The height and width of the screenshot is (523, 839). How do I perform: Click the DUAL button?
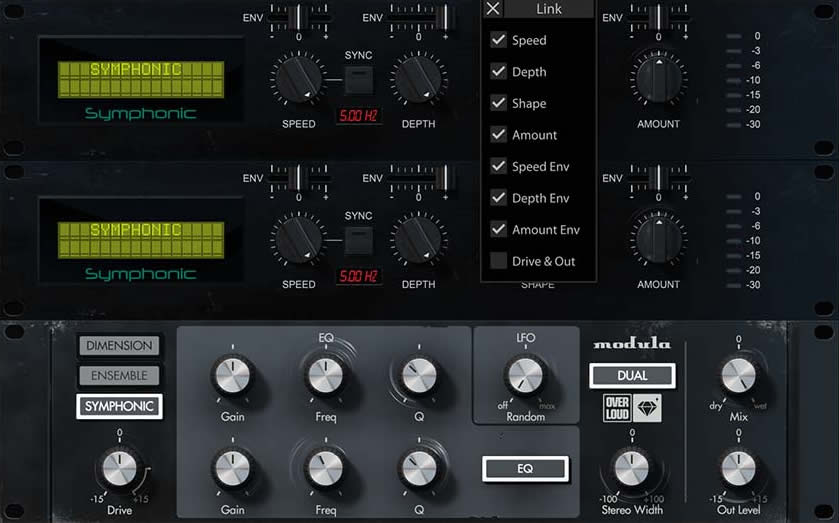[x=632, y=376]
